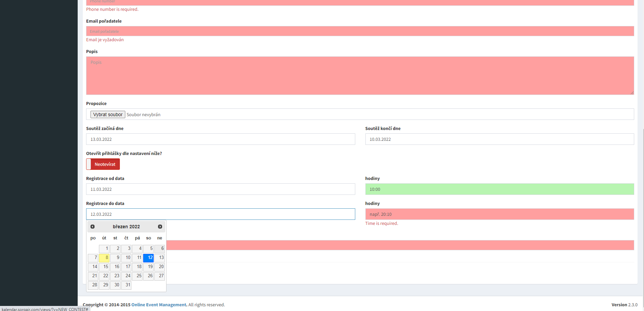The height and width of the screenshot is (311, 644).
Task: Click the Time is required message
Action: pyautogui.click(x=382, y=223)
